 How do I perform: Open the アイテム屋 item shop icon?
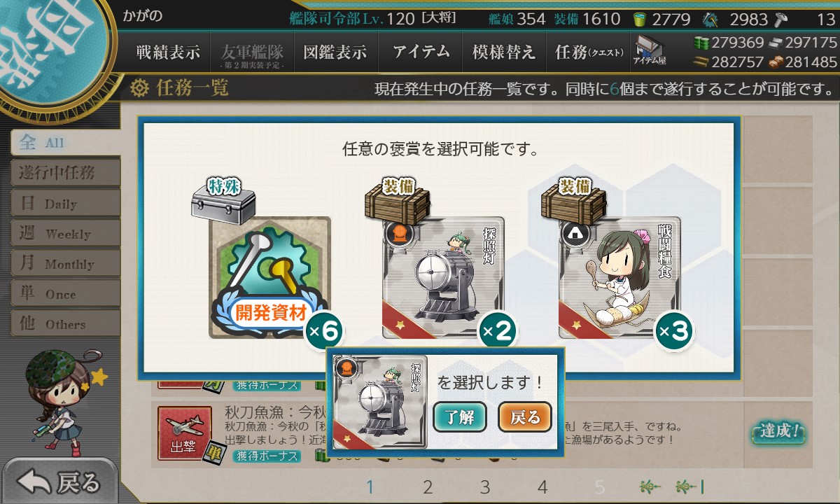(650, 51)
